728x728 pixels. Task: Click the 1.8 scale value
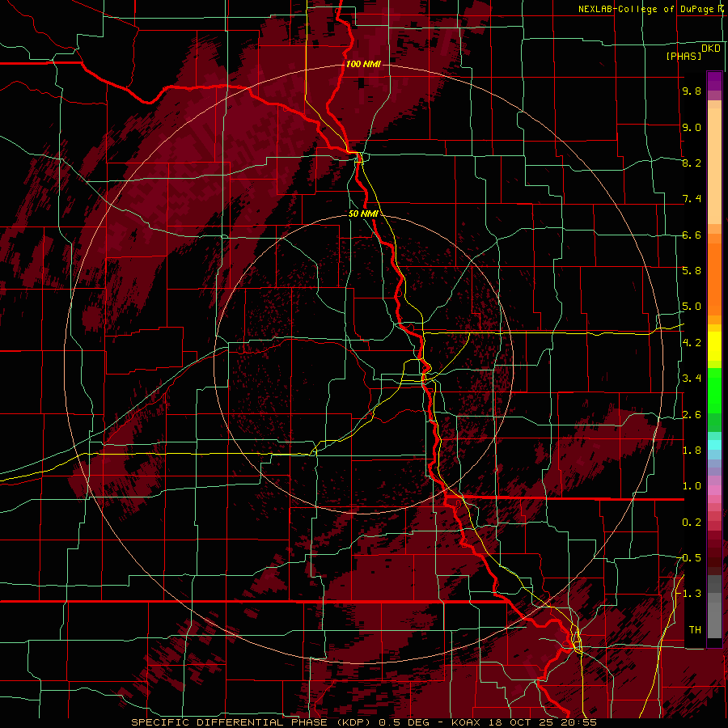point(692,451)
